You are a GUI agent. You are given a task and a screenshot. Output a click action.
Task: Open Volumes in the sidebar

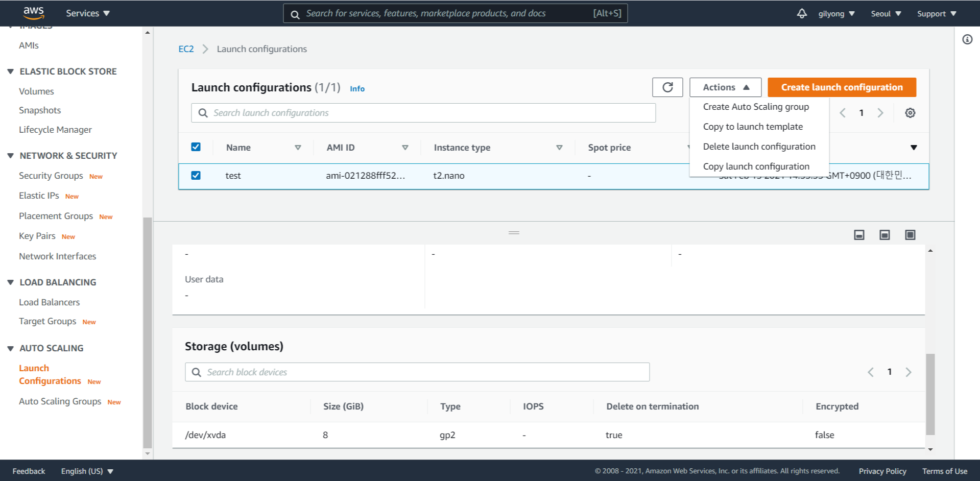[x=36, y=91]
